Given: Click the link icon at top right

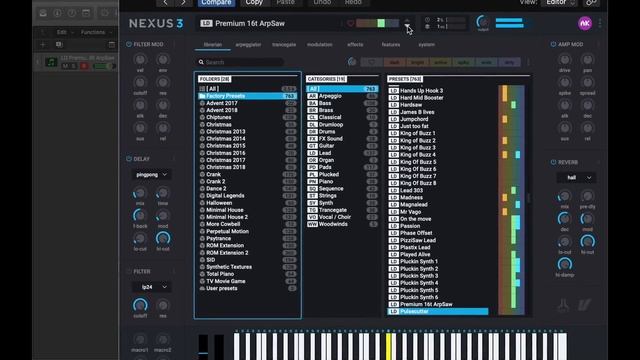Looking at the screenshot, I should 591,2.
